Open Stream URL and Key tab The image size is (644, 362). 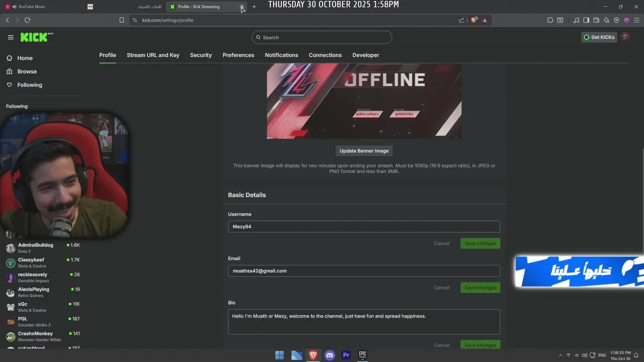(153, 55)
